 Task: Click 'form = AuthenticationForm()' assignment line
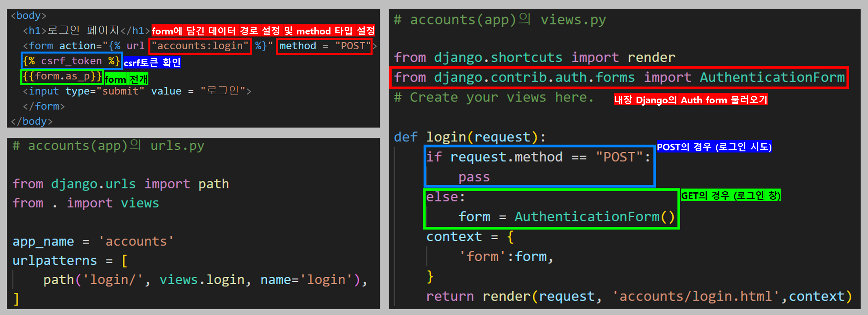(x=567, y=217)
